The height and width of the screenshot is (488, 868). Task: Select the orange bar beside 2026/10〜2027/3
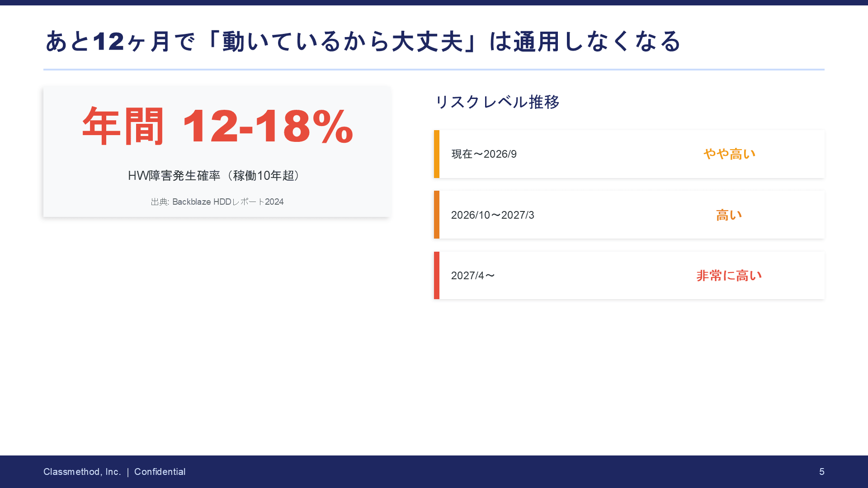point(437,215)
